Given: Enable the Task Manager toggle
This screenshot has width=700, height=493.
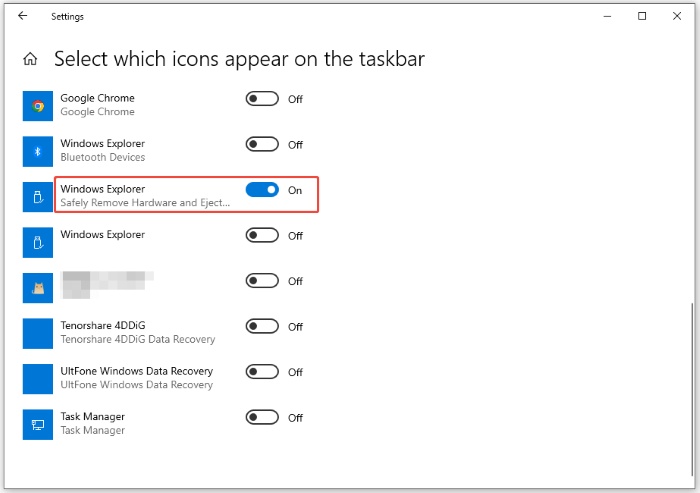Looking at the screenshot, I should click(262, 418).
